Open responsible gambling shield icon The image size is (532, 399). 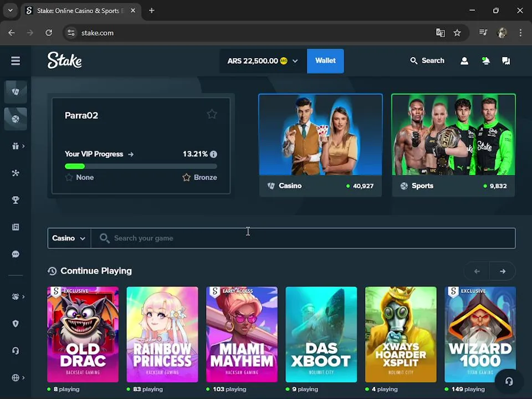coord(16,324)
